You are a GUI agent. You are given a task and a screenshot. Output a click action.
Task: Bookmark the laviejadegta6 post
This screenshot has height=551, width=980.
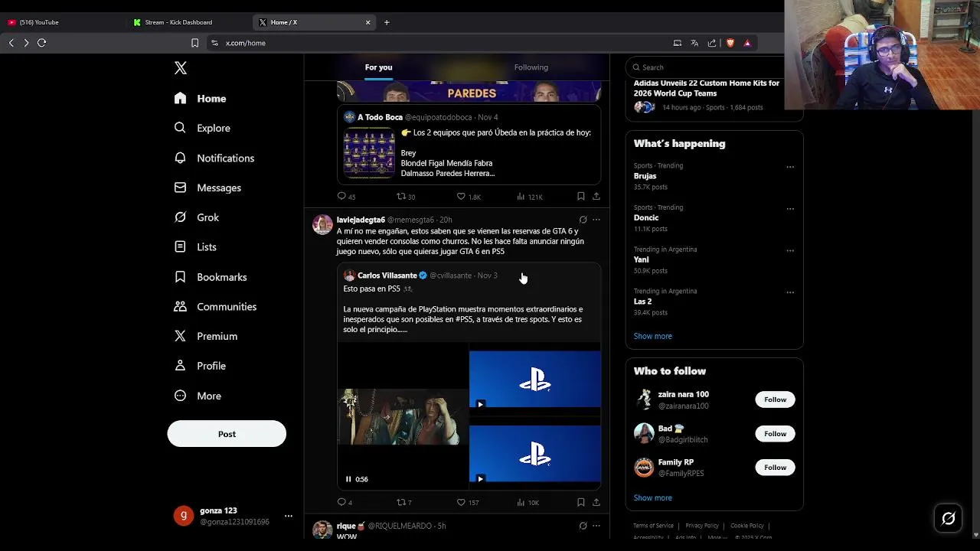pos(581,502)
